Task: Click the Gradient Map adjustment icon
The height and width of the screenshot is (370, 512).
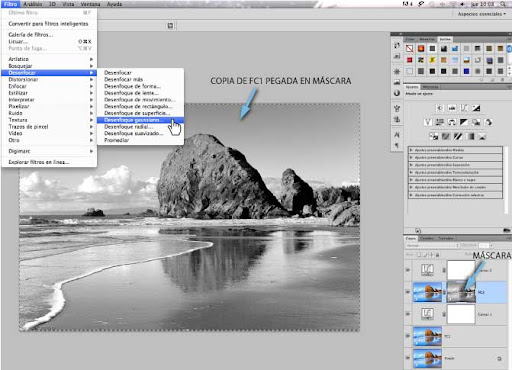Action: (x=470, y=136)
